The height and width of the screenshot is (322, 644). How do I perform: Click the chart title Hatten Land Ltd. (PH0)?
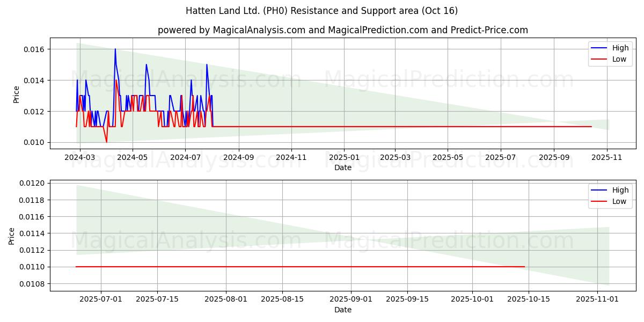[x=321, y=11]
